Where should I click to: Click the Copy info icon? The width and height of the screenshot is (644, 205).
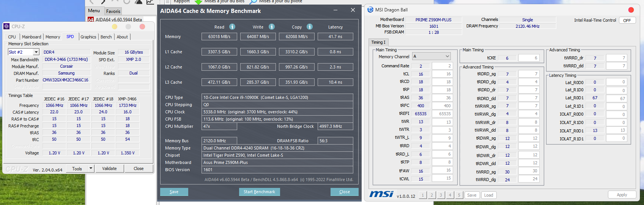pyautogui.click(x=310, y=27)
